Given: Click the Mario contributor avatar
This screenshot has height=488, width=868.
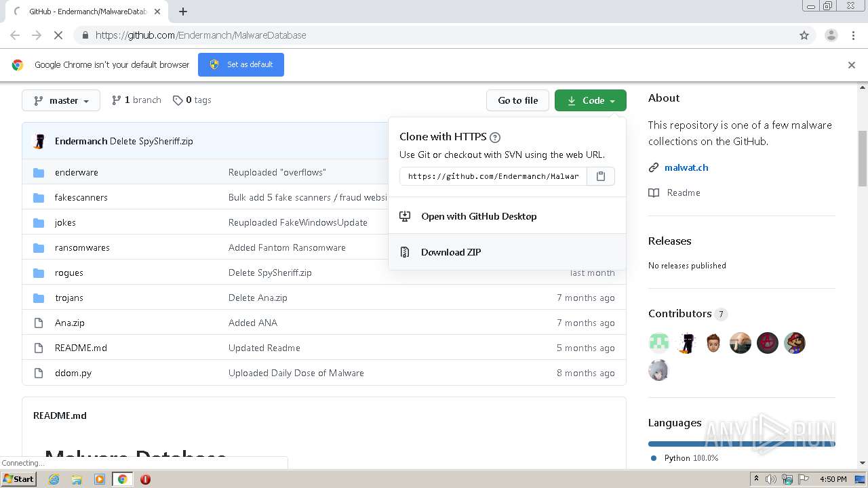Looking at the screenshot, I should pyautogui.click(x=795, y=343).
